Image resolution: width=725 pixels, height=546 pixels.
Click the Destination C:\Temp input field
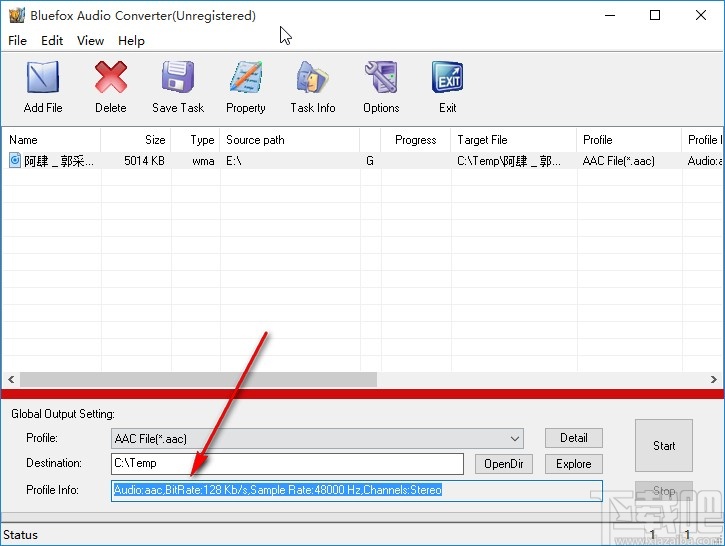point(287,464)
